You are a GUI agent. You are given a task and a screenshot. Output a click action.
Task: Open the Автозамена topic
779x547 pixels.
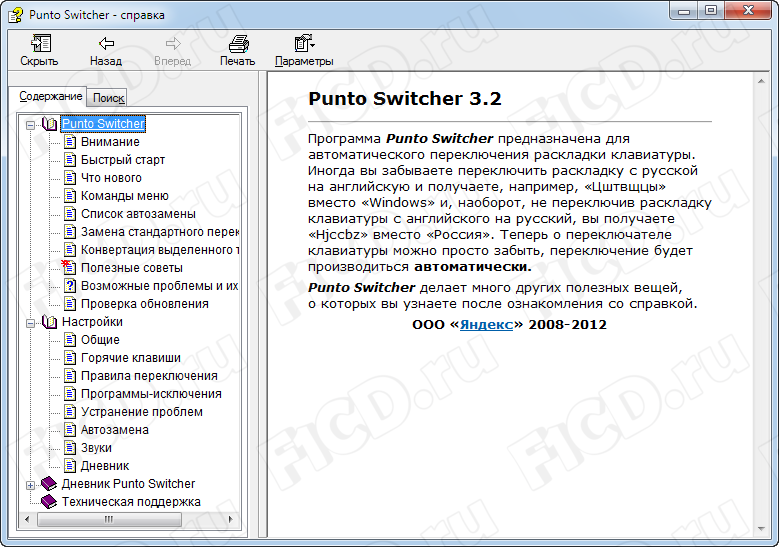tap(115, 430)
